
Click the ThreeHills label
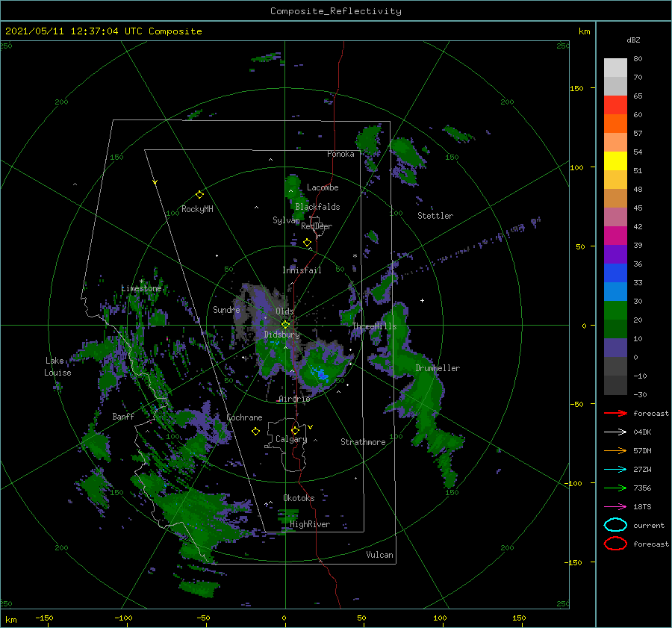(375, 326)
